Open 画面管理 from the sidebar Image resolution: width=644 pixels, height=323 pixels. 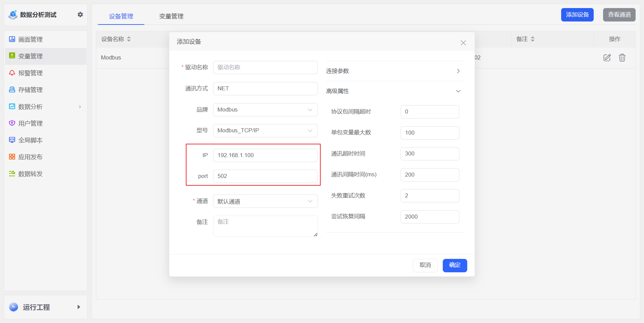30,39
